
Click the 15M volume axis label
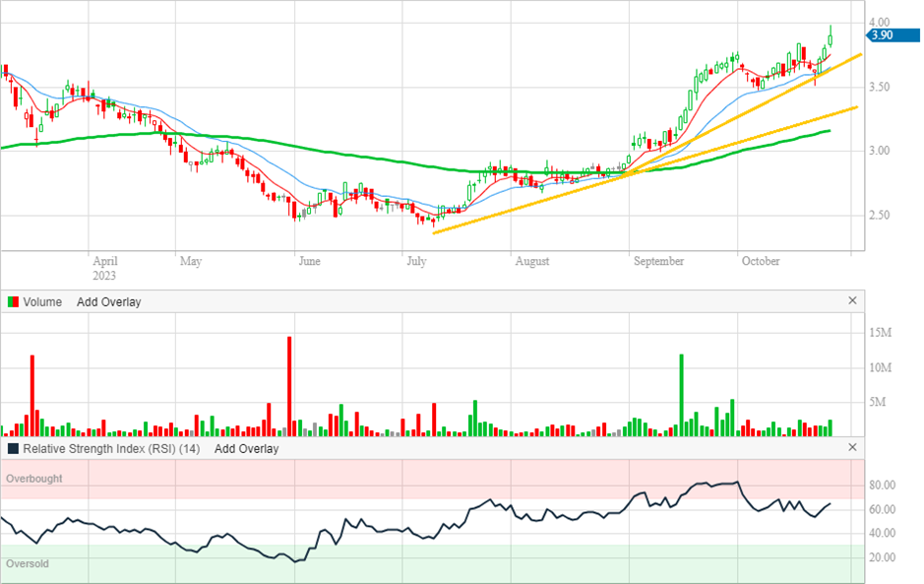click(x=881, y=334)
